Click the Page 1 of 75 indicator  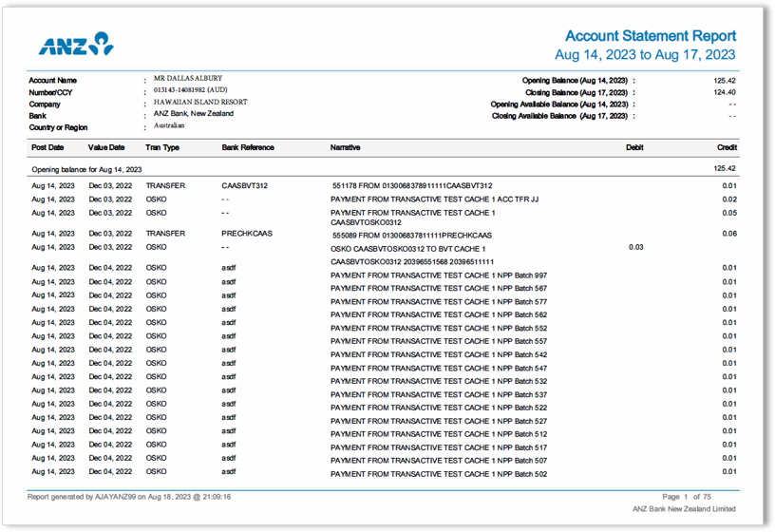[686, 497]
